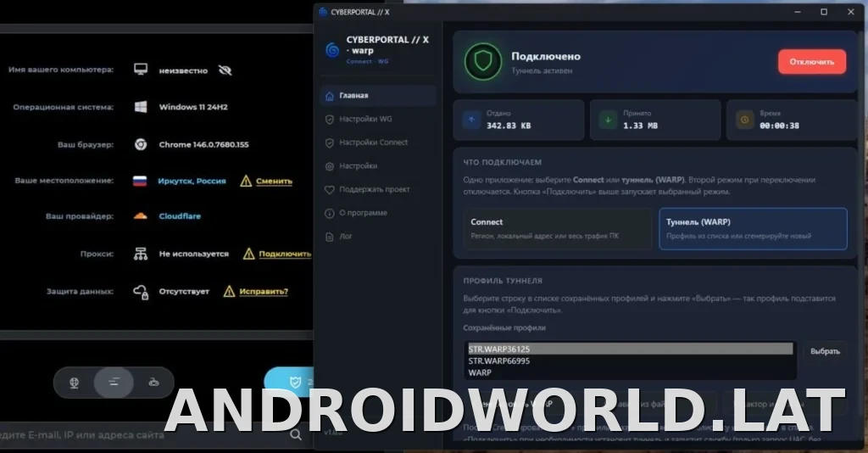Click shield icon beside Настройки Connect
Viewport: 868px width, 453px height.
[x=330, y=143]
